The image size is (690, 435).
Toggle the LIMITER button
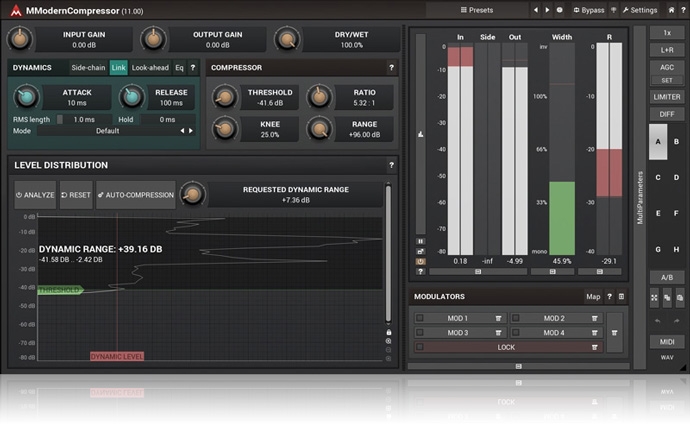coord(667,97)
